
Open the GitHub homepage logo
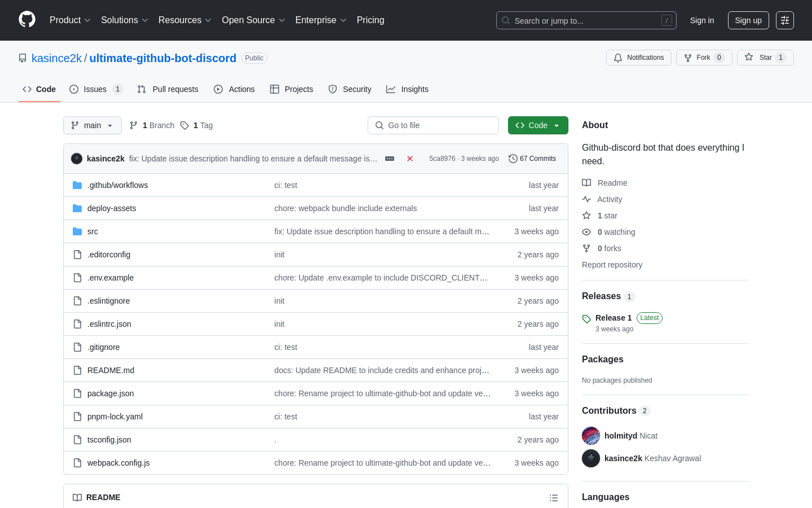click(27, 20)
